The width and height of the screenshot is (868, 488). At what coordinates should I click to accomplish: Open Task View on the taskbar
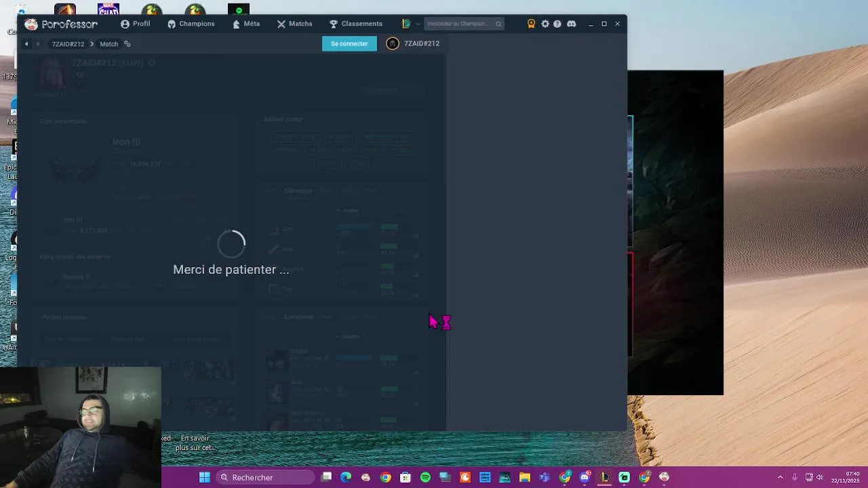(x=326, y=477)
